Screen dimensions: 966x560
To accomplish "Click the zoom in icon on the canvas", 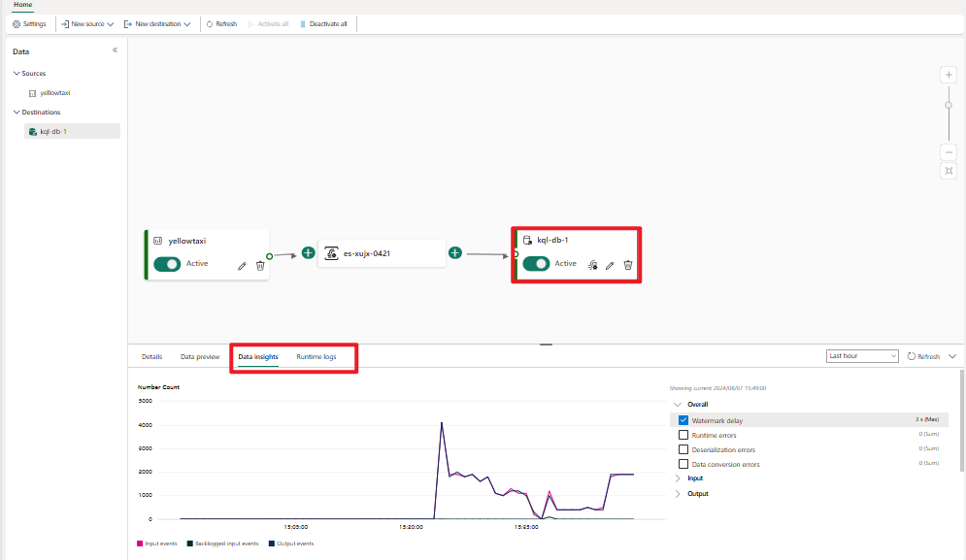I will pyautogui.click(x=948, y=74).
